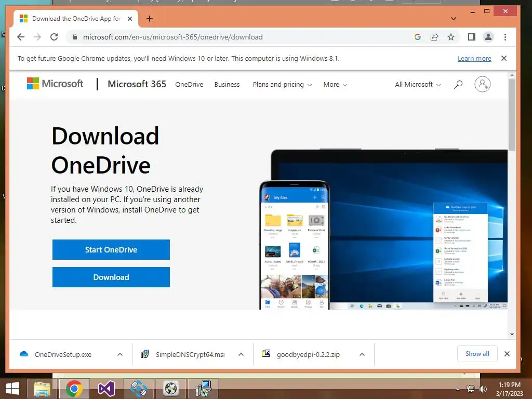Bookmark this page with the star
The image size is (532, 399).
(451, 37)
